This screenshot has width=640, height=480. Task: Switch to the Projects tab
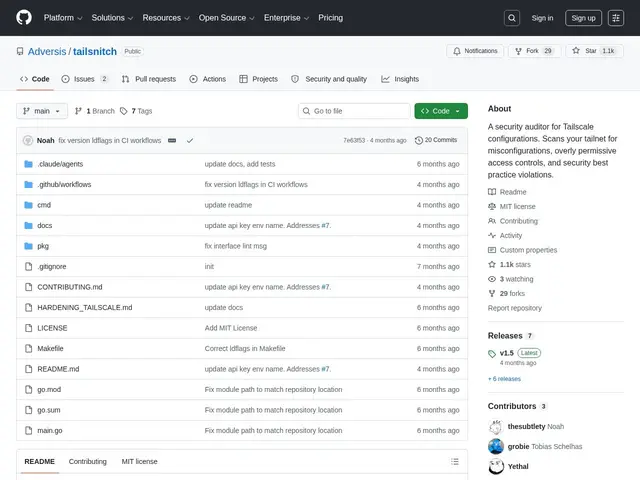259,79
